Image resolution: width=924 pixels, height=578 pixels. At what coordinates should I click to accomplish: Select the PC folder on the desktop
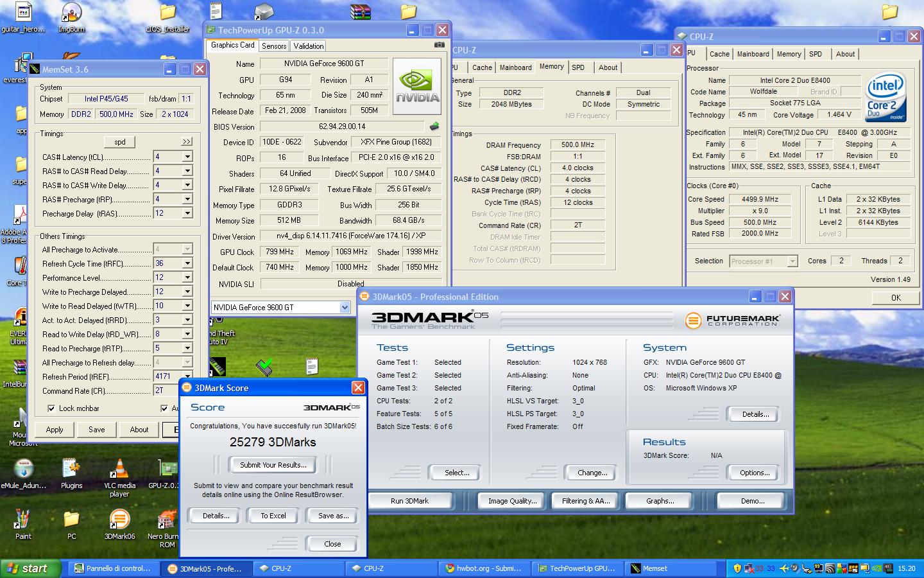tap(71, 523)
